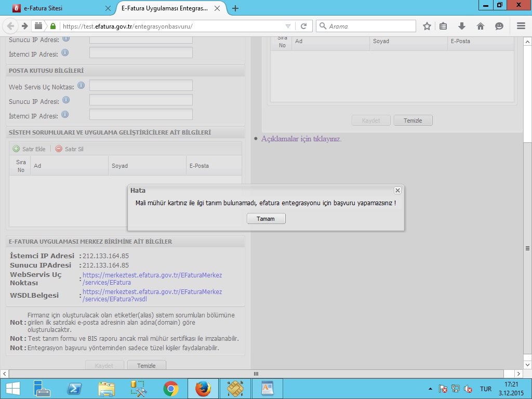Open Firefox downloads arrow icon
This screenshot has width=532, height=399.
pyautogui.click(x=461, y=26)
